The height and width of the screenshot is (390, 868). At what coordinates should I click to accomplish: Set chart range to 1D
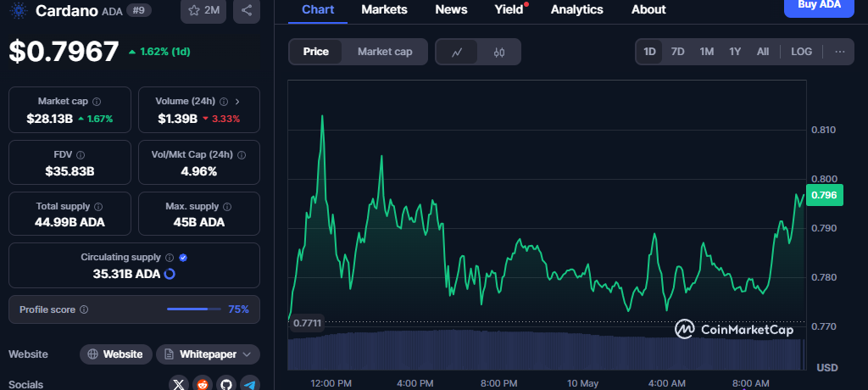pos(649,52)
